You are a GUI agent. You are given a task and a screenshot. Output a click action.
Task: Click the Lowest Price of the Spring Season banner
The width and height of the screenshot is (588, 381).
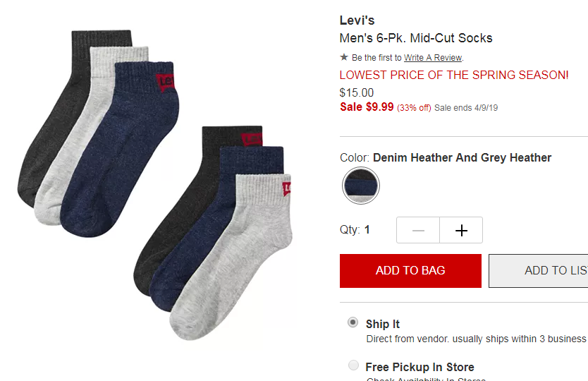click(x=454, y=75)
